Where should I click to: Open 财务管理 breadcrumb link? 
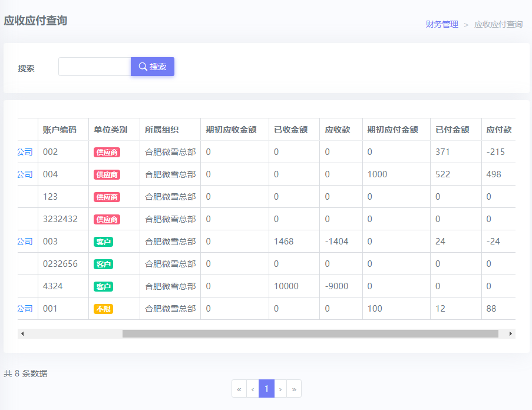click(442, 24)
